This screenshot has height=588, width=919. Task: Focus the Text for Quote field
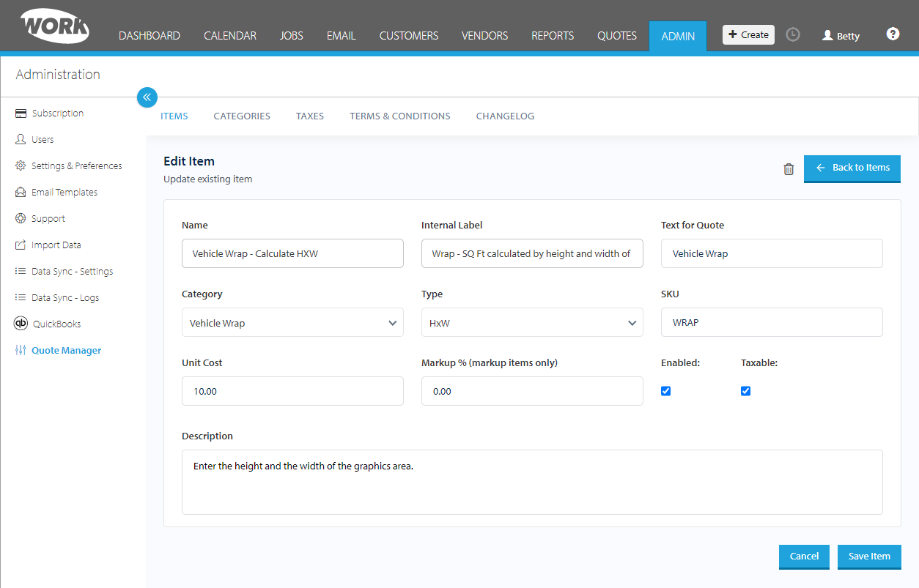[x=772, y=253]
